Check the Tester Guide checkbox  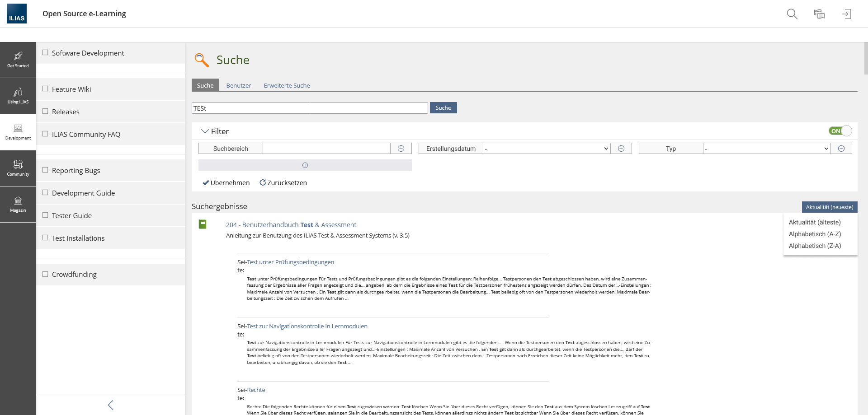[45, 215]
